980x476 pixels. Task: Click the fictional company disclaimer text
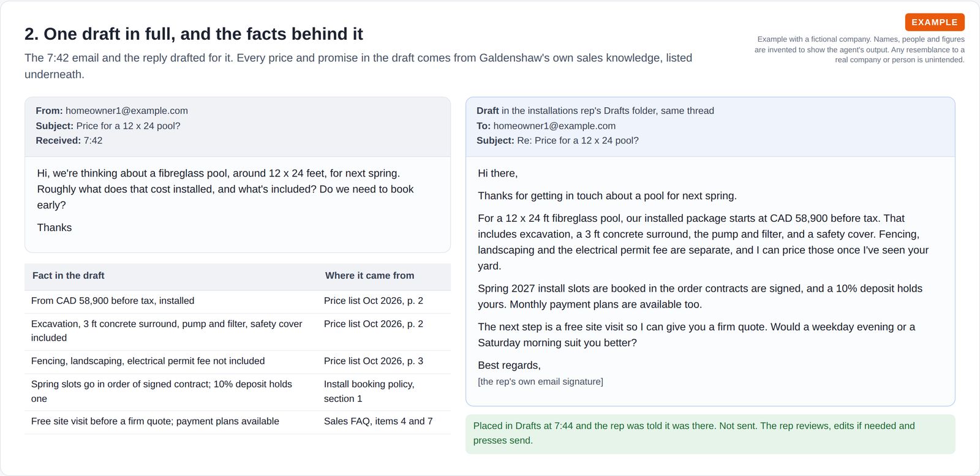(x=859, y=49)
